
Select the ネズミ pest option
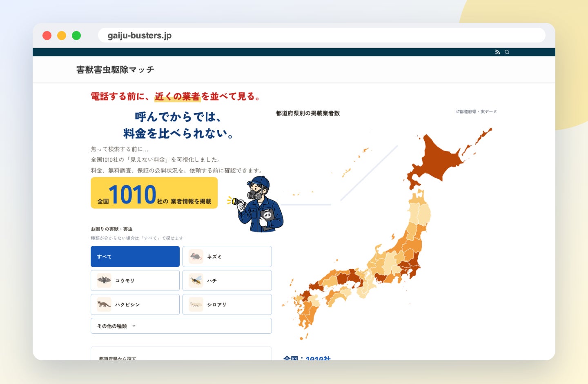(227, 257)
